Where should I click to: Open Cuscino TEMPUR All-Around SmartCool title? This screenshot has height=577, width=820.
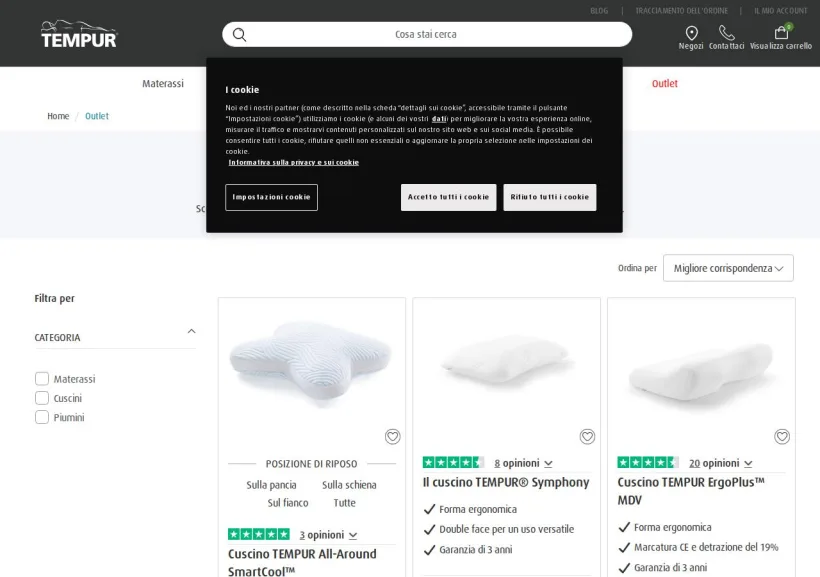pyautogui.click(x=302, y=562)
